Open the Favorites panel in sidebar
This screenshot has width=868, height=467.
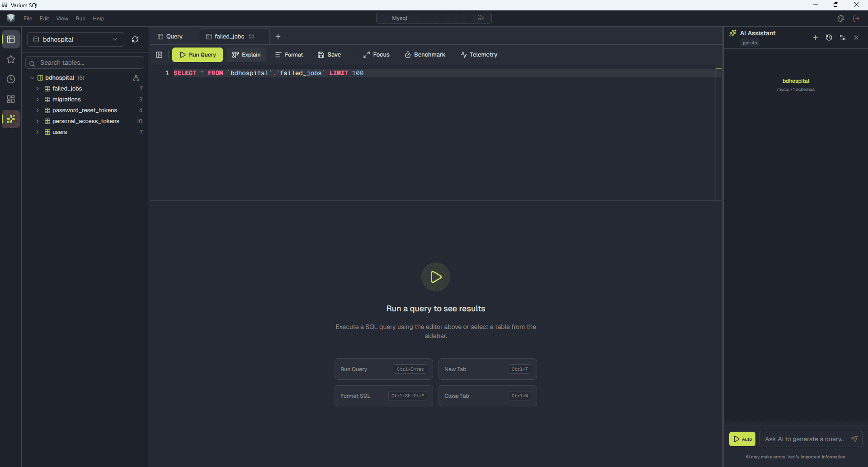11,59
